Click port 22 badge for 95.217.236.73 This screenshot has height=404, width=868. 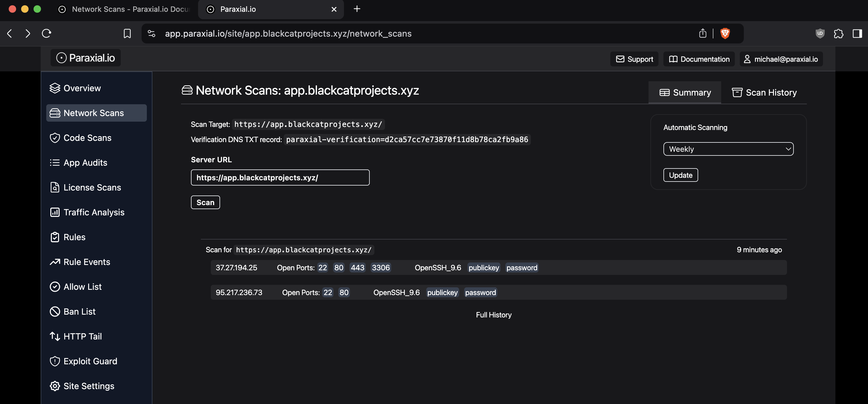point(328,293)
